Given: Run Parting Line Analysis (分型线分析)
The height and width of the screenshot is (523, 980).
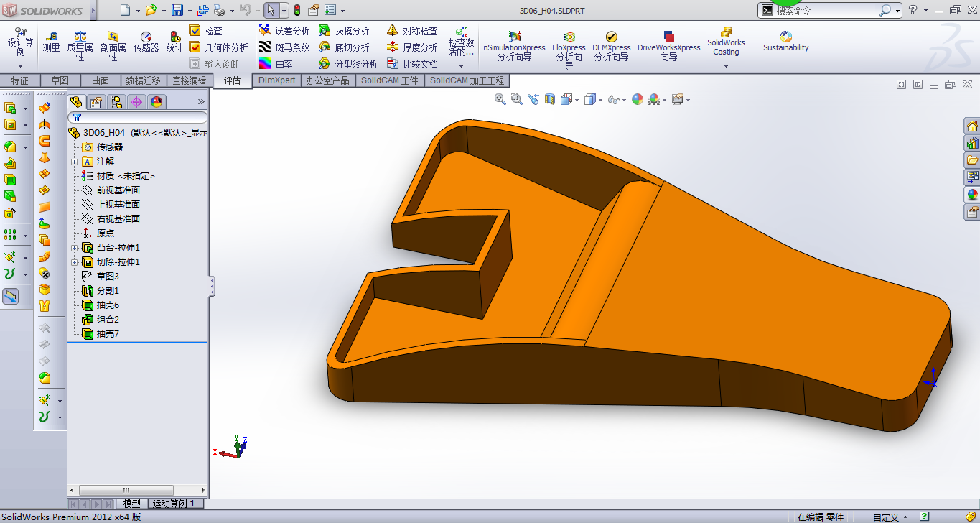Looking at the screenshot, I should click(x=348, y=64).
